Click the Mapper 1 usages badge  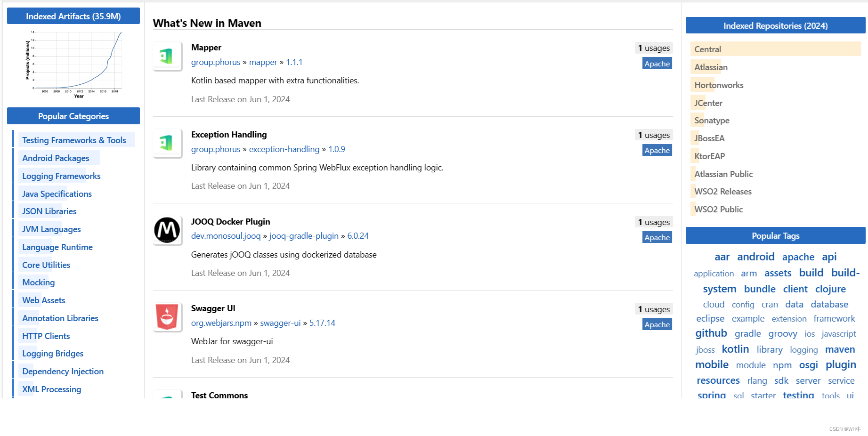tap(654, 48)
